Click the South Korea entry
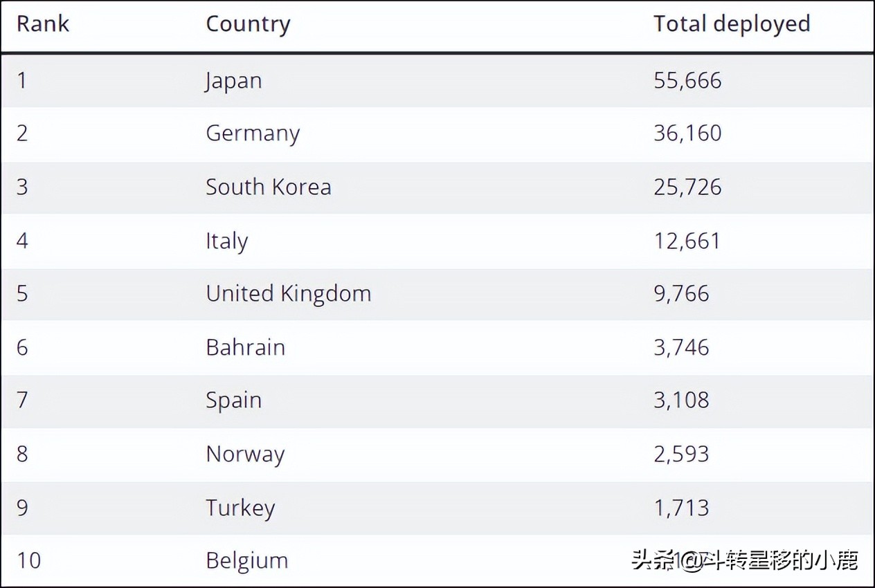875x588 pixels. (x=269, y=187)
